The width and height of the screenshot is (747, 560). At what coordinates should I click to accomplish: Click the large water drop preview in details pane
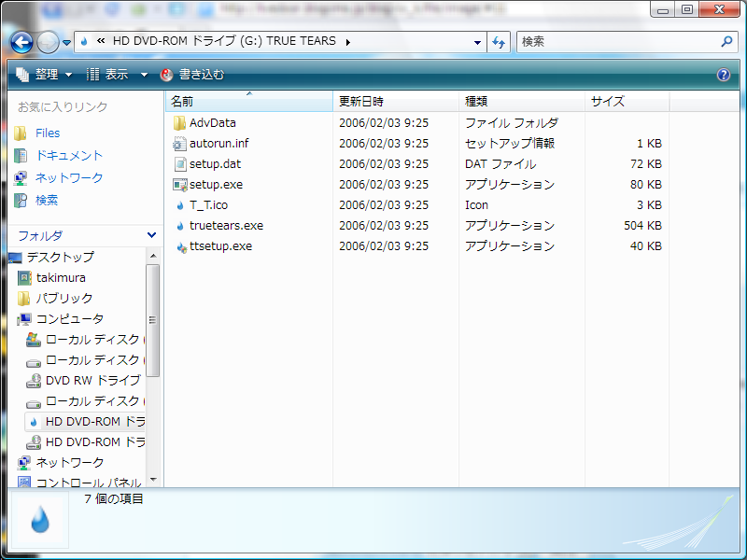[40, 519]
